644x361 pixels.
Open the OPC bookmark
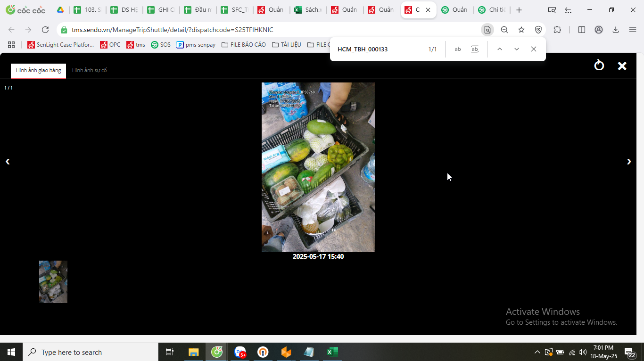[110, 45]
